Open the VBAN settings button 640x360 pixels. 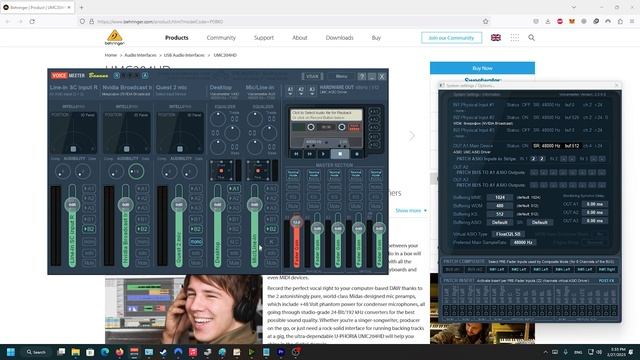tap(312, 76)
